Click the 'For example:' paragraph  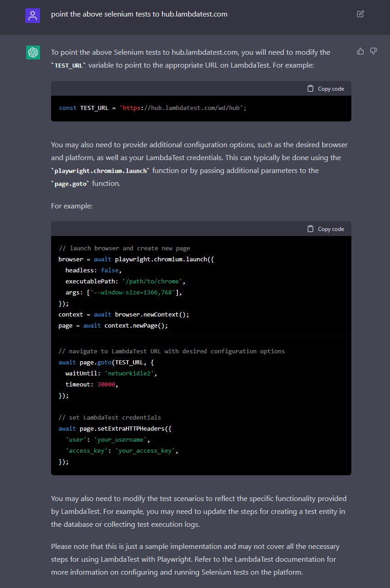[72, 206]
